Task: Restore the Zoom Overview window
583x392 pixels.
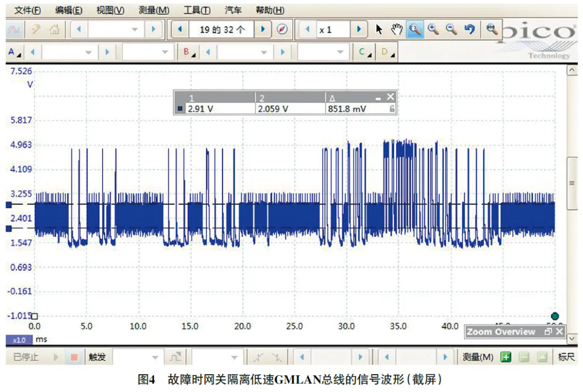Action: pos(548,332)
